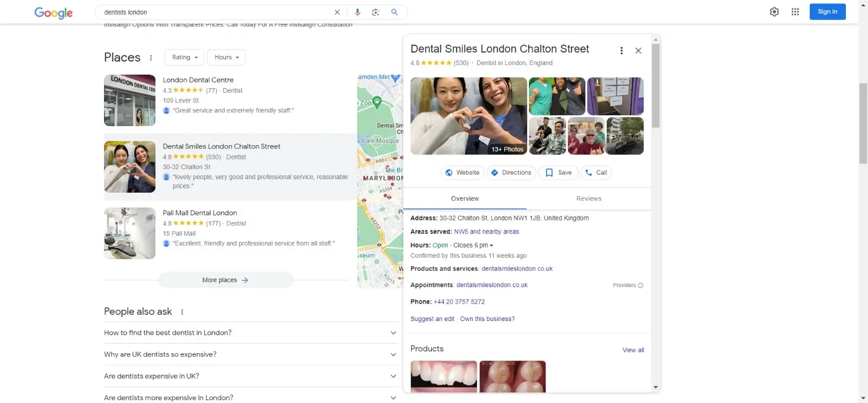The width and height of the screenshot is (868, 403).
Task: Click the panel scrollbar up arrow
Action: point(656,39)
